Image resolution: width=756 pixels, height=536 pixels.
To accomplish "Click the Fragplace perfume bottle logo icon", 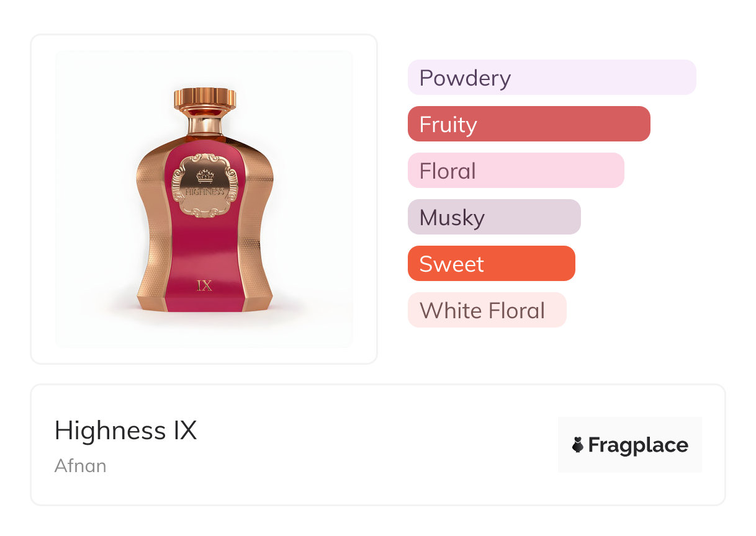I will pyautogui.click(x=578, y=445).
